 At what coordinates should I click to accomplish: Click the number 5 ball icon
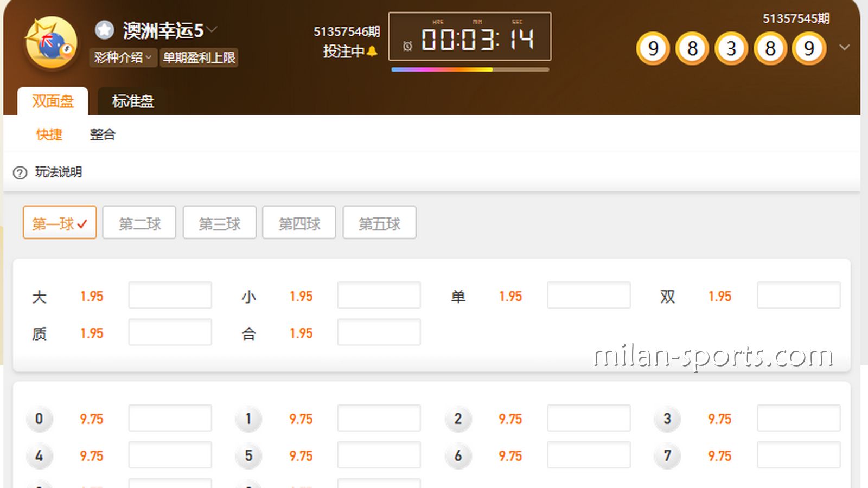tap(248, 455)
